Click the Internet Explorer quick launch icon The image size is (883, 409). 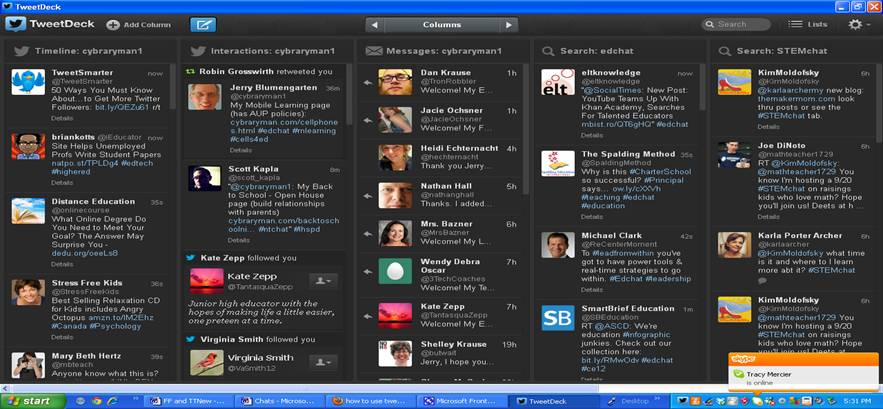(112, 401)
